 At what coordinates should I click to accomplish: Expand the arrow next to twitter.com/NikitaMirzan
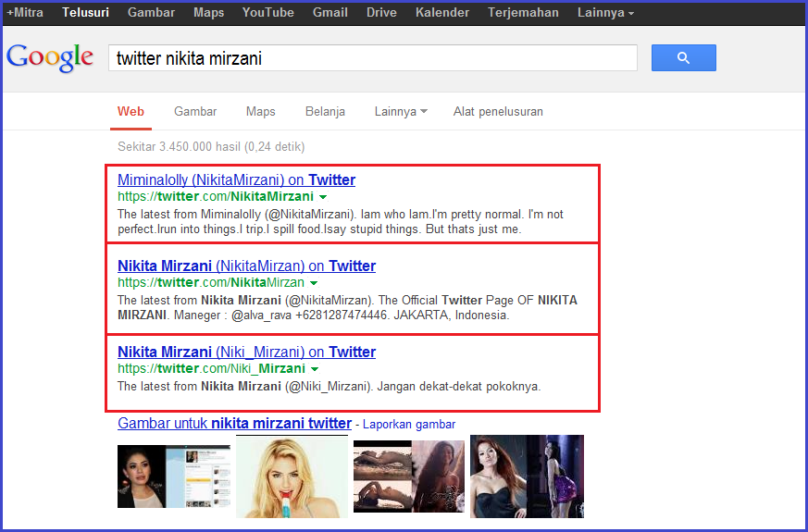coord(314,283)
